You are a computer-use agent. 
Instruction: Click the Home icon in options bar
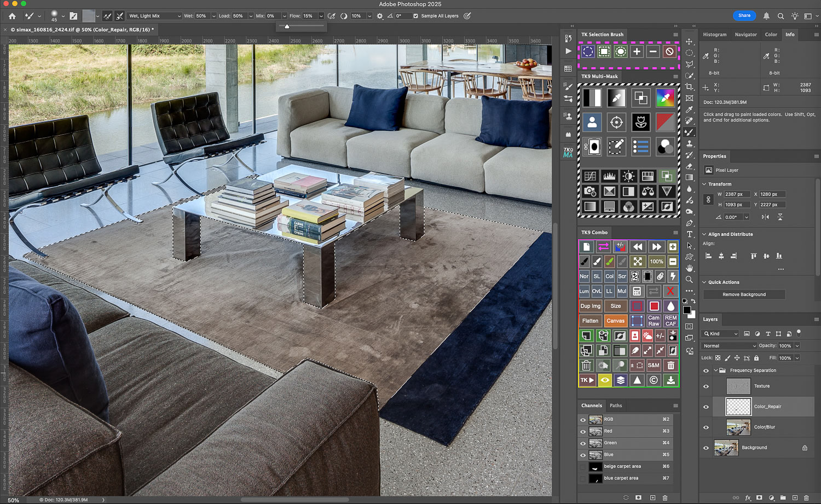(x=12, y=16)
